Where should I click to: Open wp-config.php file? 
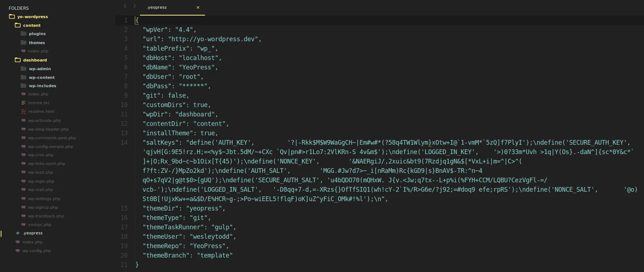tap(37, 251)
